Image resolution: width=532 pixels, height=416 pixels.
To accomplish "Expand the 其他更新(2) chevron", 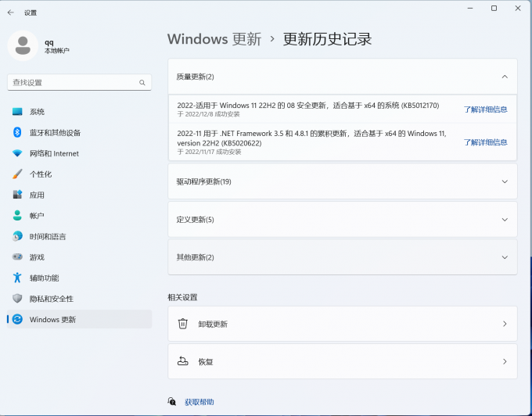I will click(x=505, y=257).
